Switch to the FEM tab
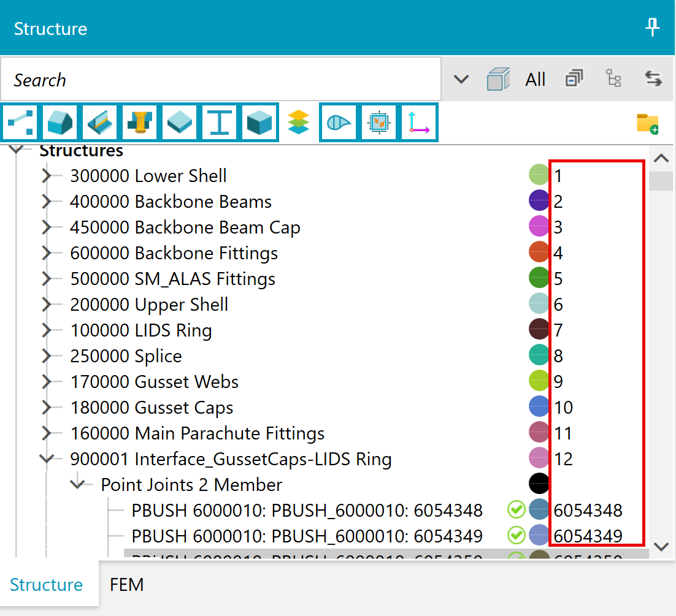Image resolution: width=676 pixels, height=616 pixels. (126, 585)
